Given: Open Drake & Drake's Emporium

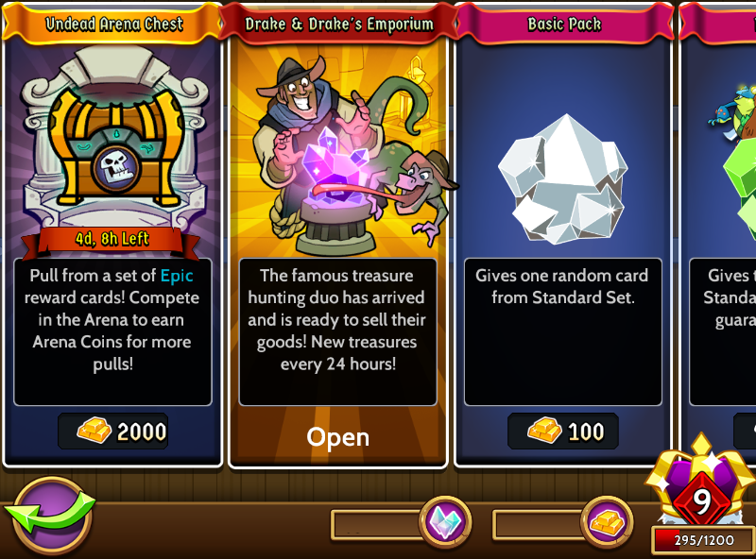Looking at the screenshot, I should point(338,437).
